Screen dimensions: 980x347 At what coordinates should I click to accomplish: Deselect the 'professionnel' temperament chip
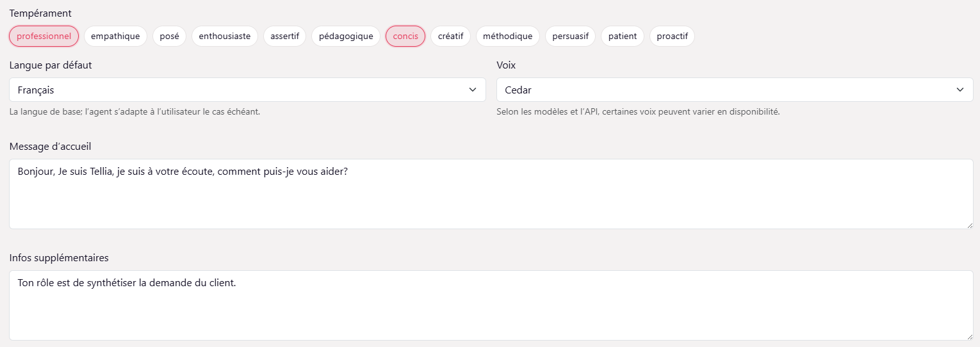point(44,36)
